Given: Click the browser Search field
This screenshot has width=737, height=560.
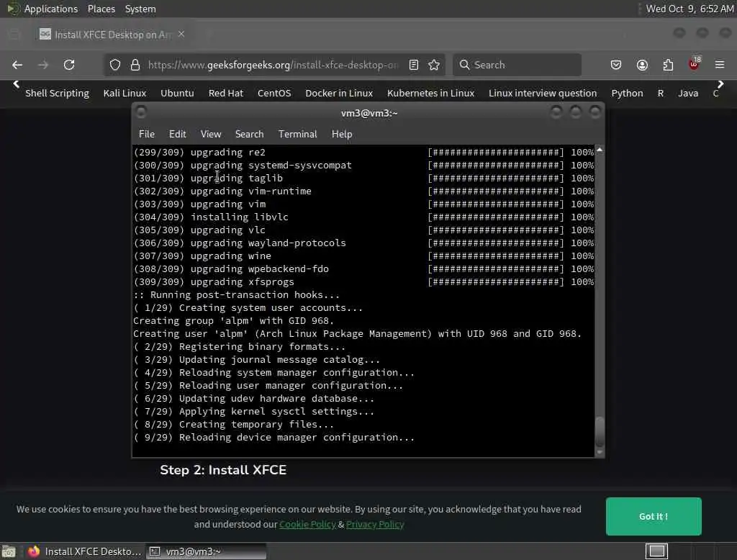Looking at the screenshot, I should coord(517,65).
